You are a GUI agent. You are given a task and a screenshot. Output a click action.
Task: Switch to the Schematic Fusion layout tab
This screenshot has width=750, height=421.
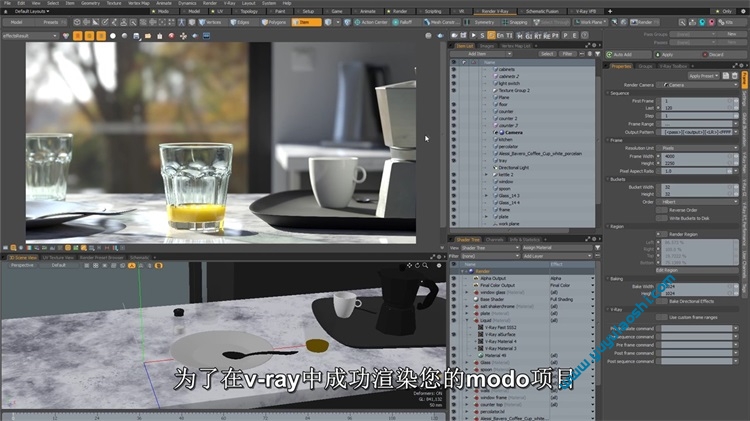(542, 11)
